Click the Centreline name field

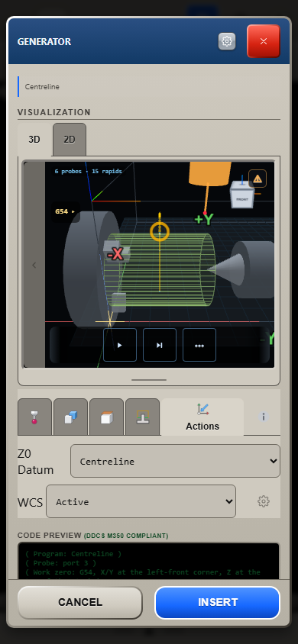(x=149, y=87)
